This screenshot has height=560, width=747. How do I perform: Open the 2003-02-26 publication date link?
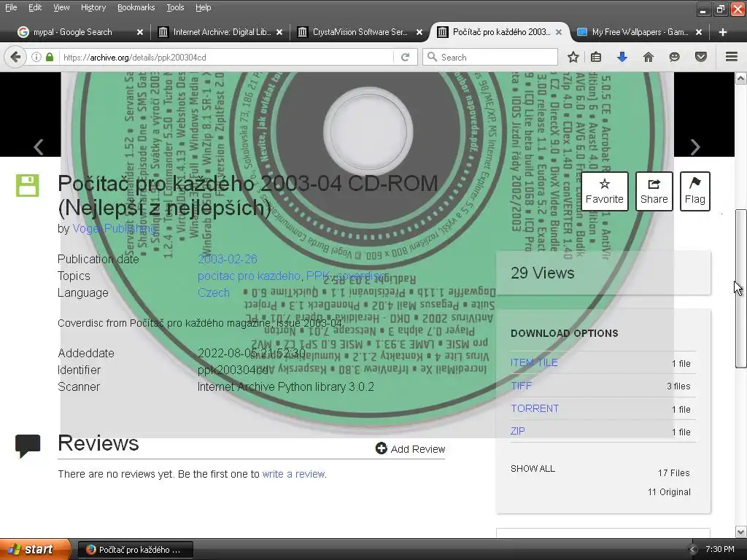click(228, 259)
